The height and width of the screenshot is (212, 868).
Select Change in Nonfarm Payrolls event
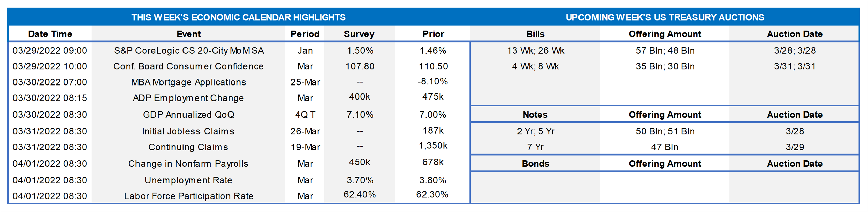point(188,163)
